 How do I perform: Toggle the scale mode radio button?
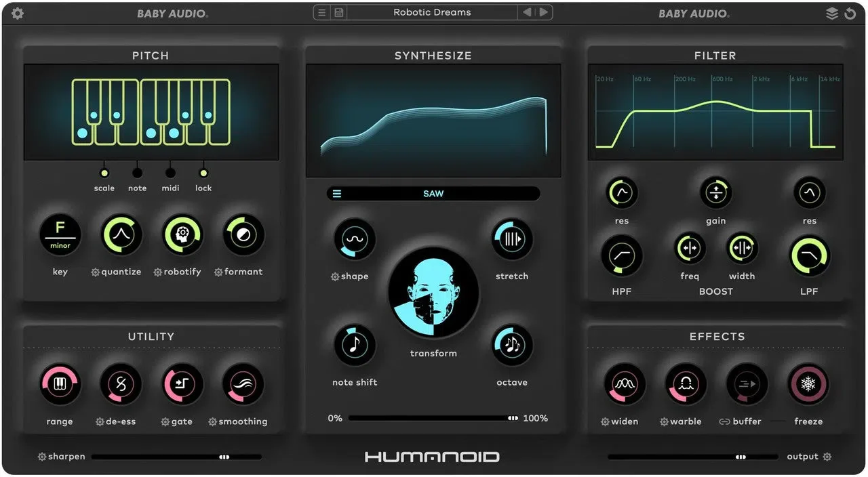click(104, 173)
